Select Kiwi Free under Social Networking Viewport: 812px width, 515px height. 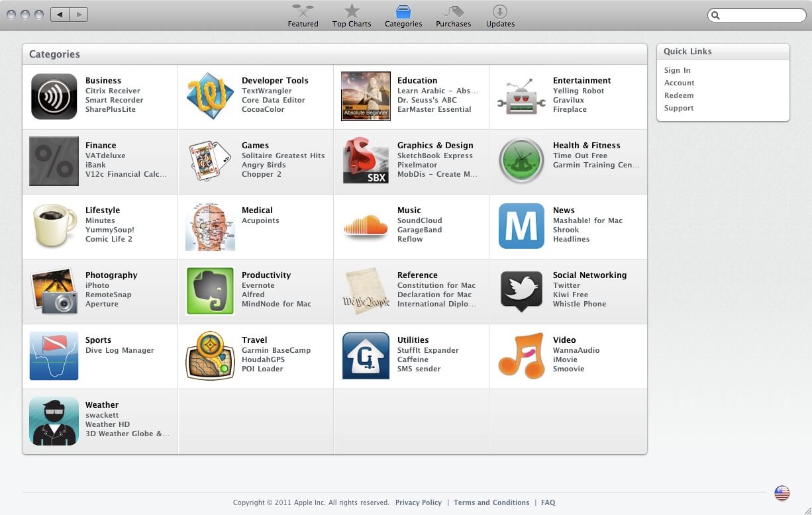tap(570, 295)
